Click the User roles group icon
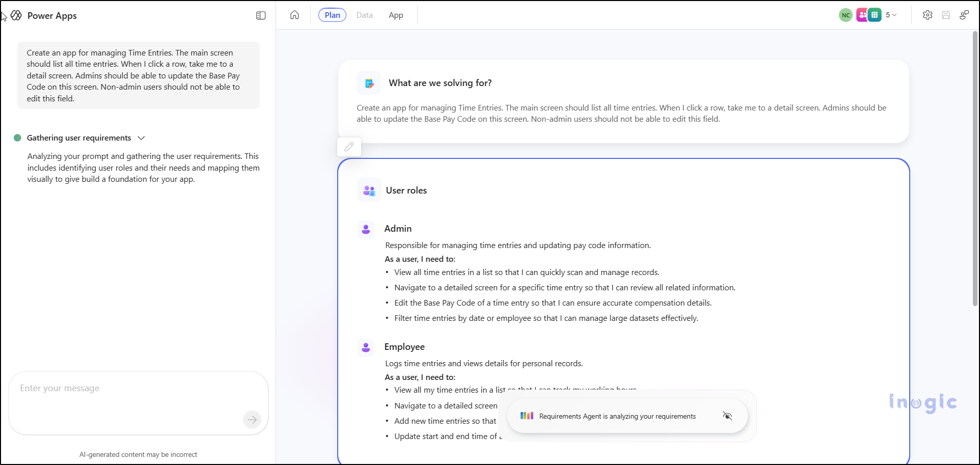Viewport: 980px width, 465px height. [x=368, y=189]
